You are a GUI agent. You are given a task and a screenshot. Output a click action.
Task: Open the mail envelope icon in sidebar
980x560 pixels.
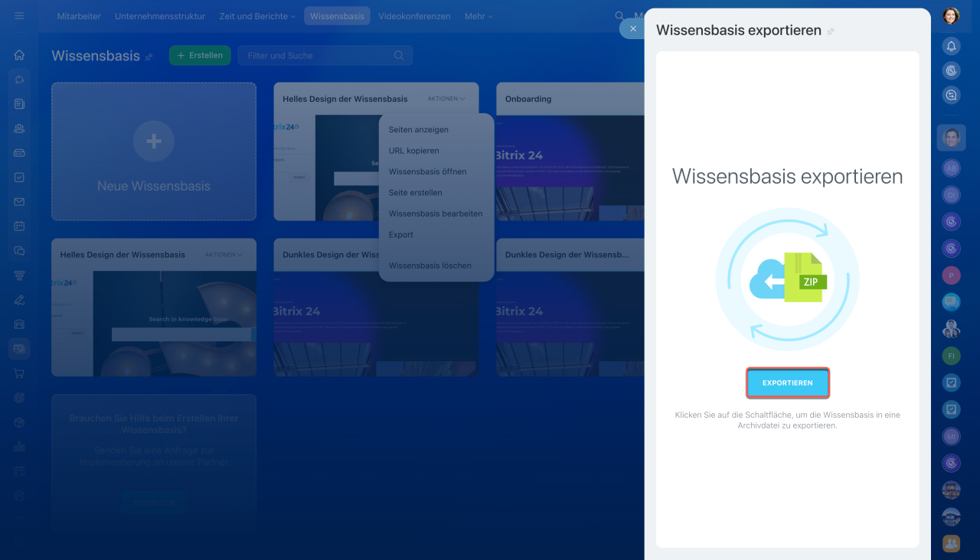pos(19,202)
